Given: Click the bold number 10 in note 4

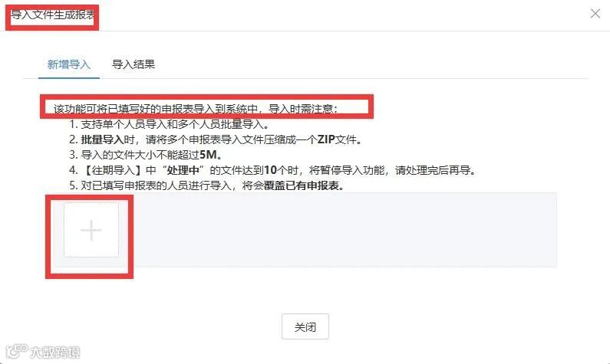Looking at the screenshot, I should coord(270,170).
